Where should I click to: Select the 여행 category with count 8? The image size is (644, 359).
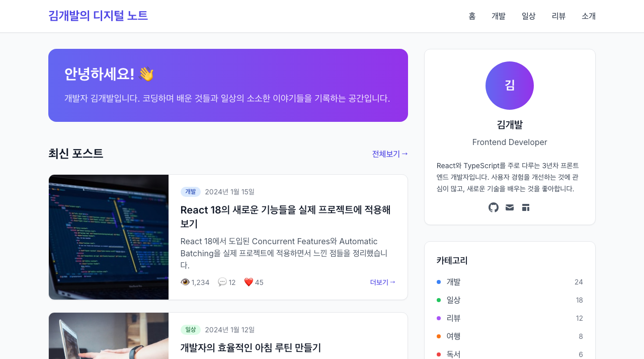coord(510,336)
